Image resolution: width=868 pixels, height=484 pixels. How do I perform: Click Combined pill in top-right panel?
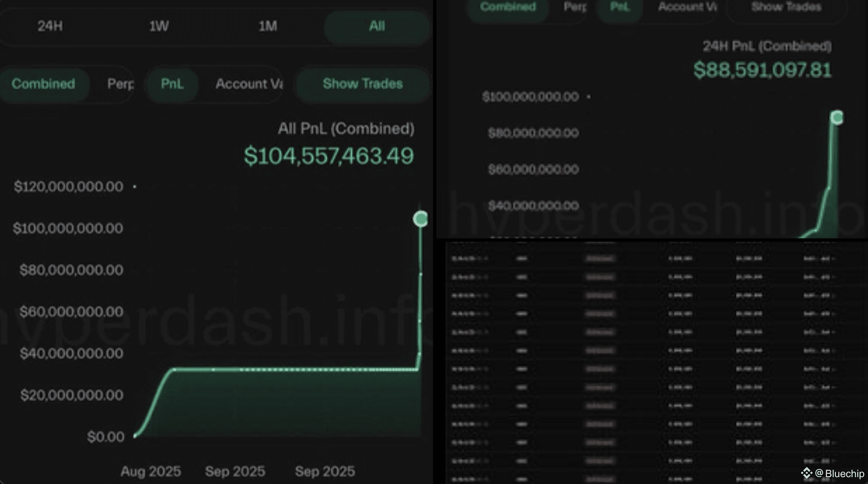[508, 7]
